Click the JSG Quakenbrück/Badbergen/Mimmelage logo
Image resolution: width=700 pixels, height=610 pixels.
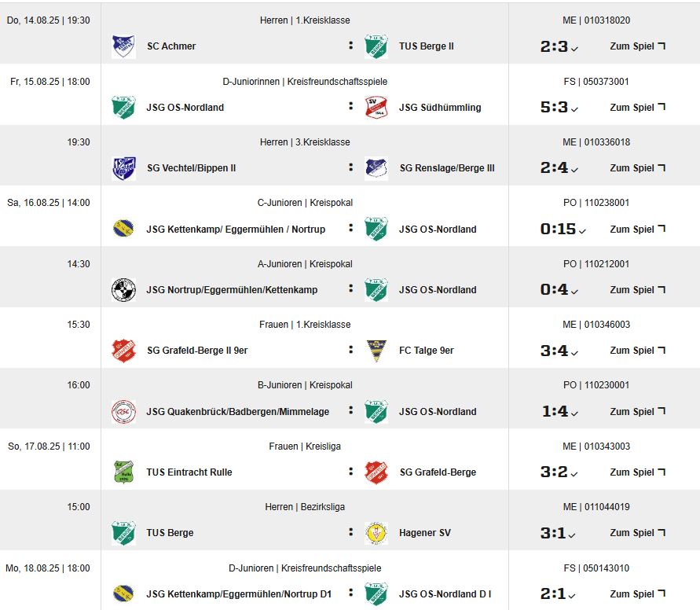point(123,411)
